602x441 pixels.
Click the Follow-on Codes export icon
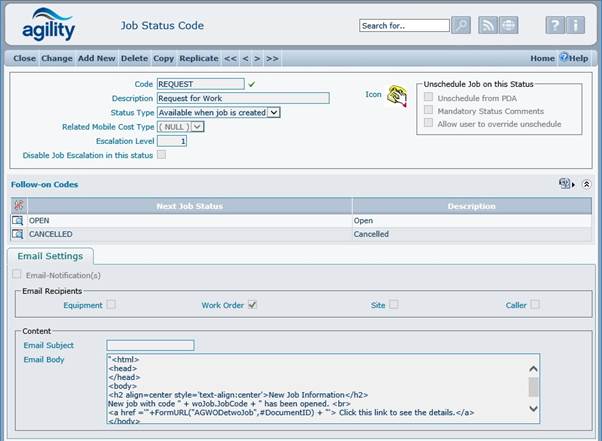point(565,184)
